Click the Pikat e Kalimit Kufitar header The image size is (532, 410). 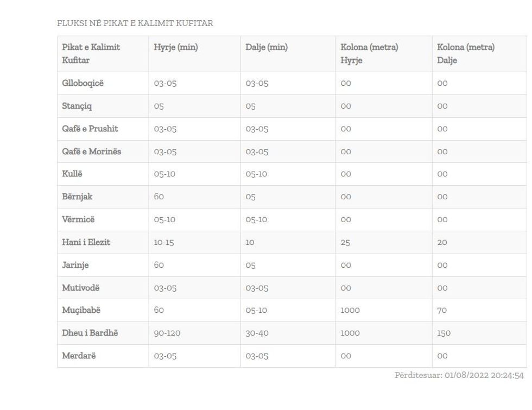[91, 54]
